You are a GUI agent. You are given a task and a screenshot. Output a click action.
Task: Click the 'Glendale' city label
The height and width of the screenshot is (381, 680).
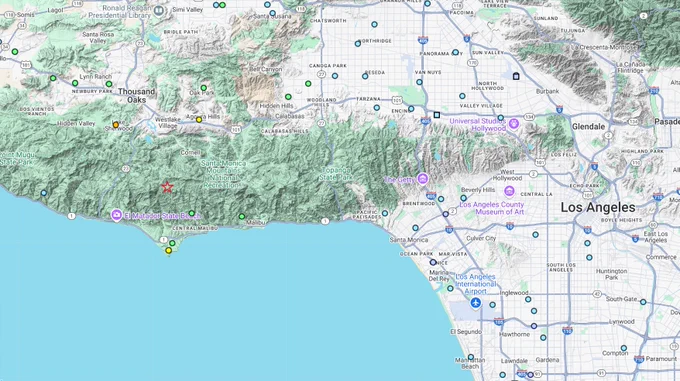pos(588,127)
